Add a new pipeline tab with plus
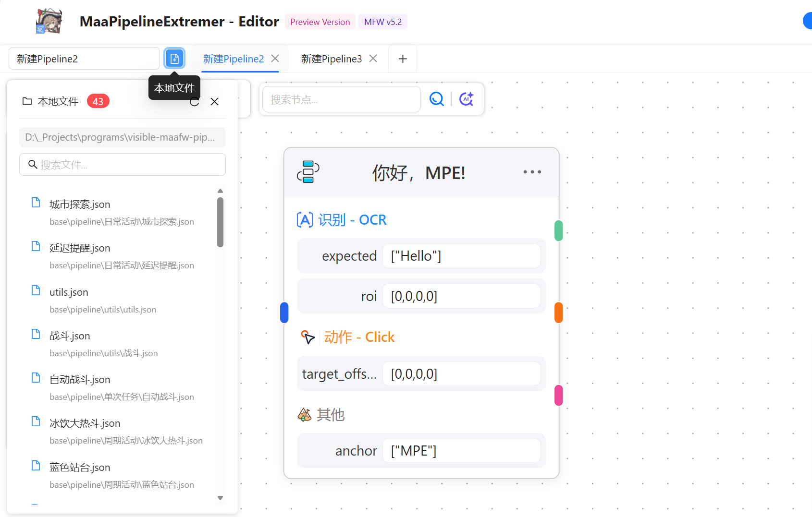The image size is (812, 517). 403,59
